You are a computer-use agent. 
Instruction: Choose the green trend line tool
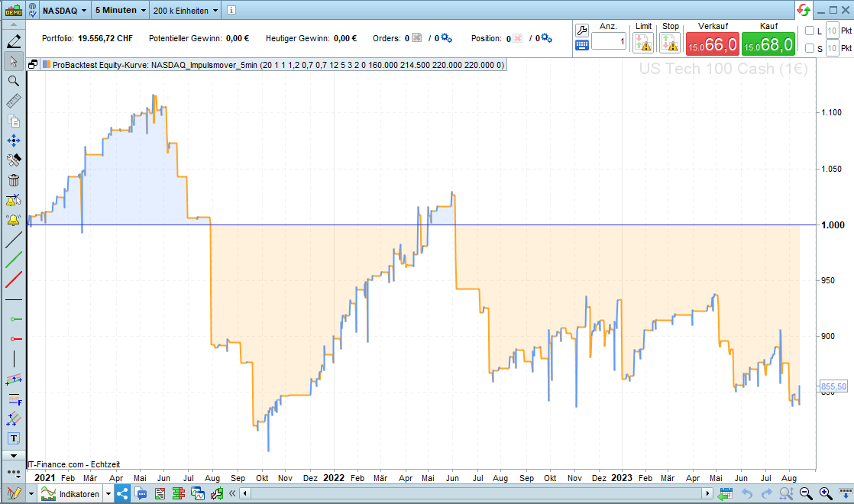[x=14, y=260]
